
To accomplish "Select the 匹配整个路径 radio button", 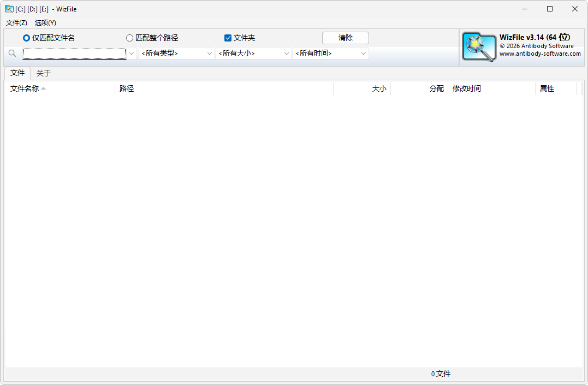I will (129, 38).
